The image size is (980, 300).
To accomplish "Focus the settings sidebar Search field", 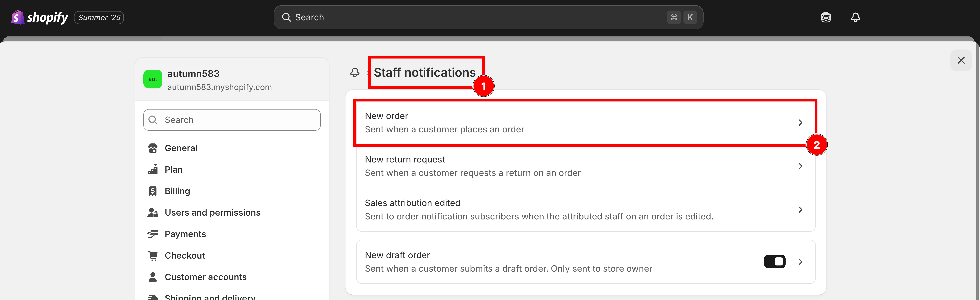I will pos(232,120).
